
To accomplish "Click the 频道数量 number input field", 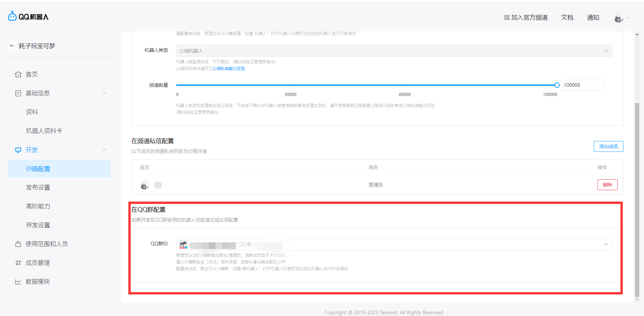I will tap(581, 85).
